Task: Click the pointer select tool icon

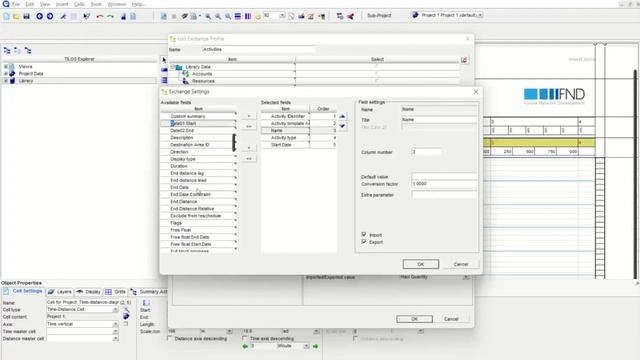Action: [x=164, y=60]
